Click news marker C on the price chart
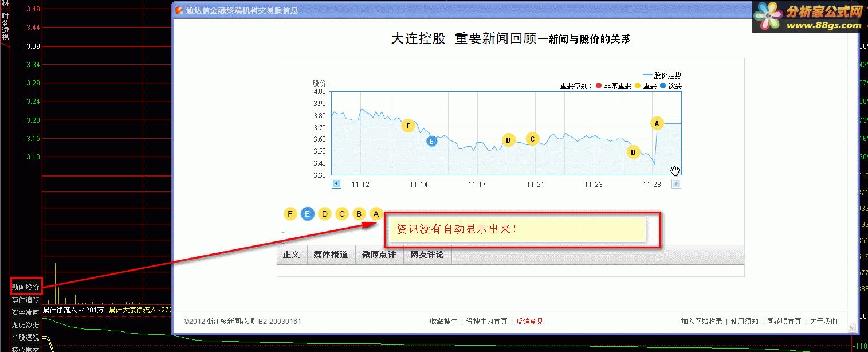 tap(532, 138)
